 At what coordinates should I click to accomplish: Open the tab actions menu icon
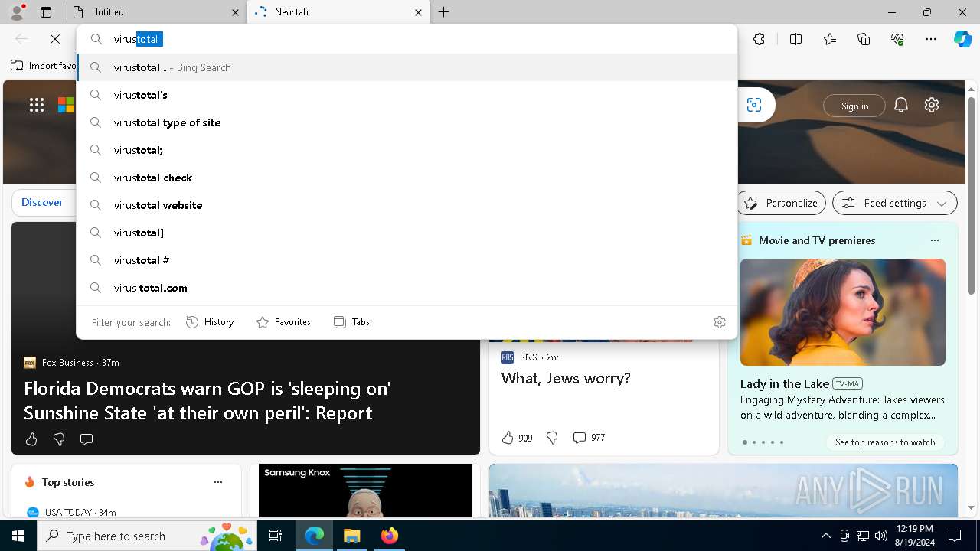pyautogui.click(x=46, y=12)
